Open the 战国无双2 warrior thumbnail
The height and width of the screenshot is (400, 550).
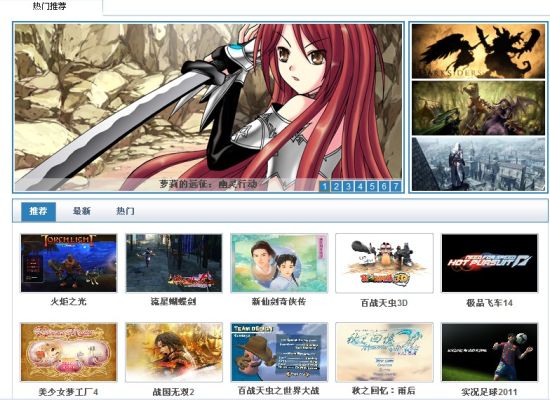pos(174,352)
